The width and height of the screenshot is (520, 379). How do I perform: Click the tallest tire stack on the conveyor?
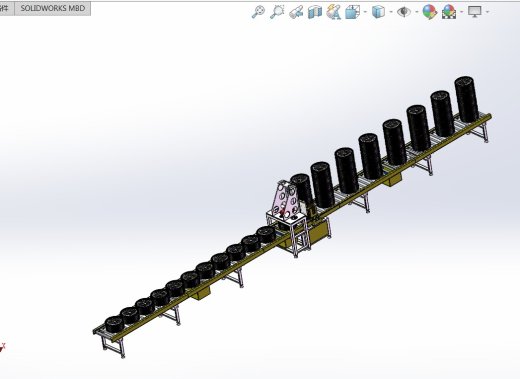(x=466, y=99)
